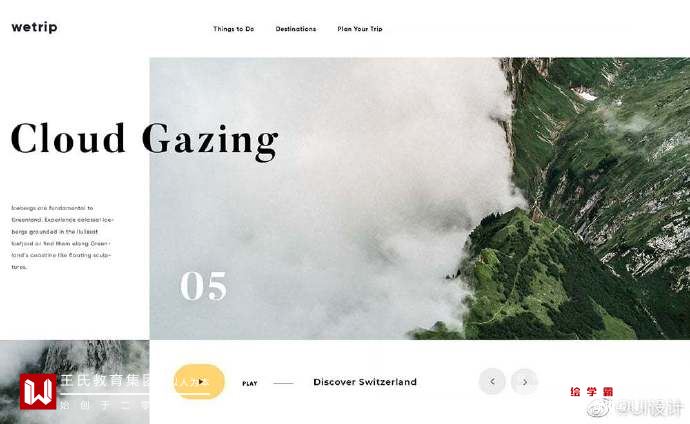Screen dimensions: 690x424
Task: Click the dash line beside PLAY
Action: click(283, 384)
